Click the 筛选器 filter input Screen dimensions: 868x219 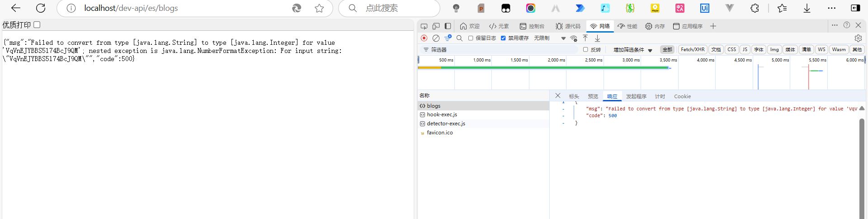500,50
